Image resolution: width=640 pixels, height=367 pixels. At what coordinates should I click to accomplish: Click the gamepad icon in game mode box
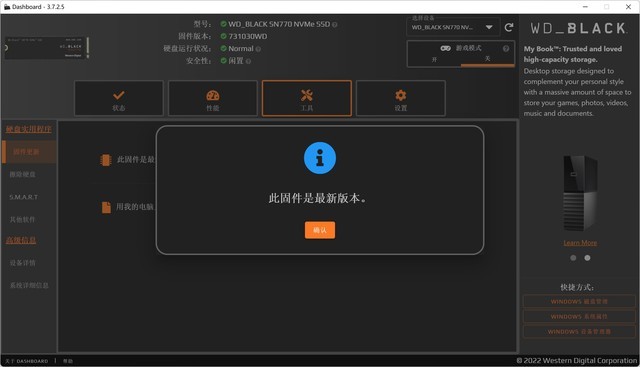pos(445,48)
